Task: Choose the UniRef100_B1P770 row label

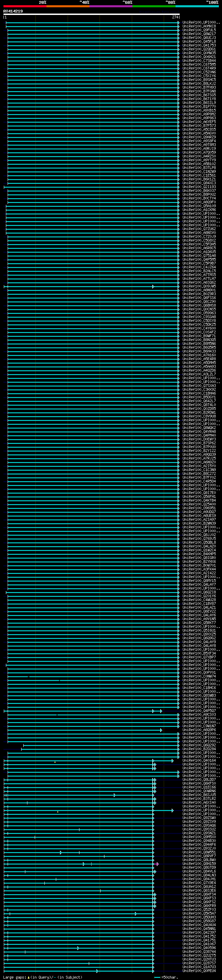Action: tap(199, 106)
